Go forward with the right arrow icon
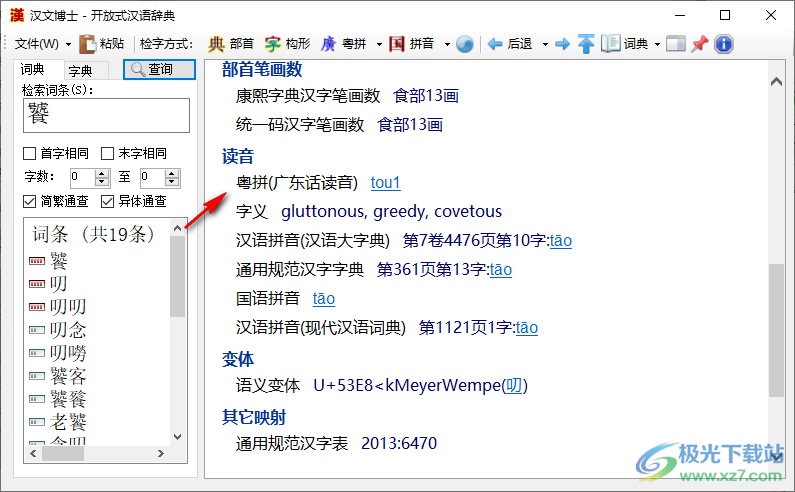The width and height of the screenshot is (795, 492). pyautogui.click(x=562, y=44)
